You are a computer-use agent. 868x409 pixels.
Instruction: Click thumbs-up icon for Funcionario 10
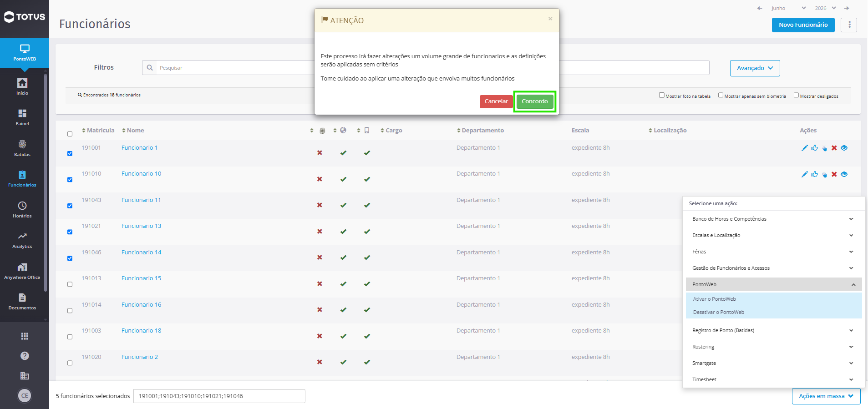pos(815,174)
